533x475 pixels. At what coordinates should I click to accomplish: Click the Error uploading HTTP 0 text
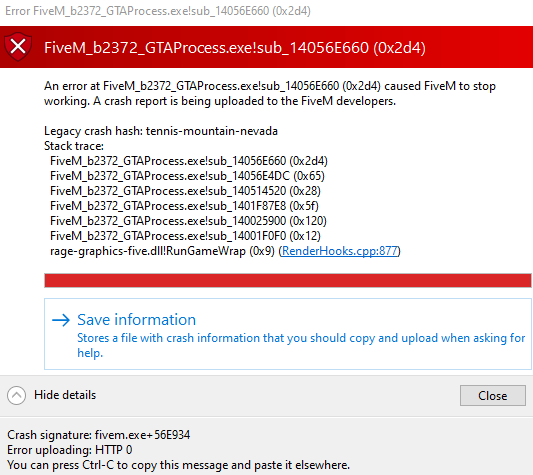[70, 450]
